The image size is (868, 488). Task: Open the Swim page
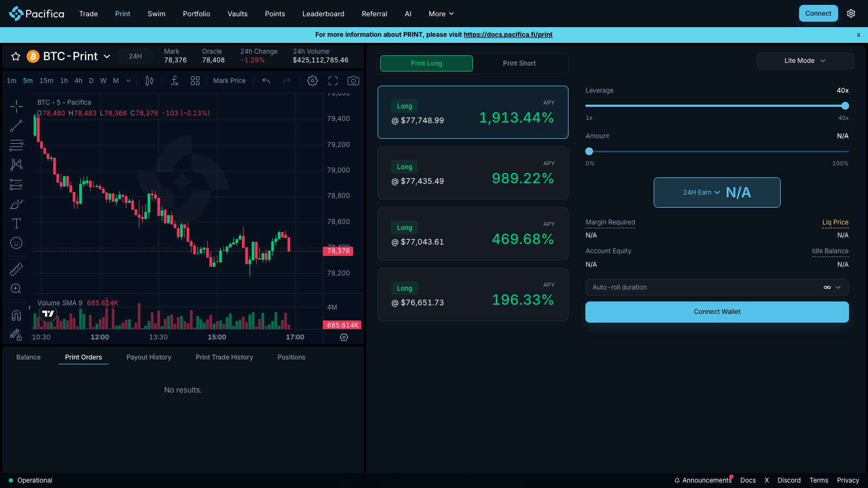pyautogui.click(x=157, y=14)
